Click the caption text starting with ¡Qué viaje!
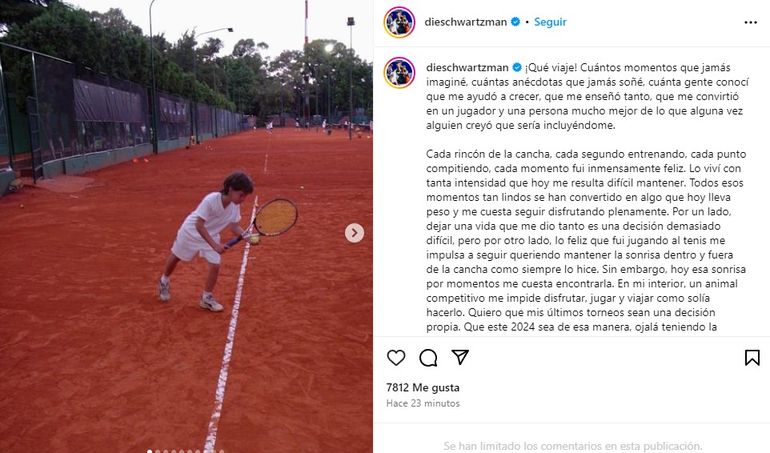This screenshot has width=770, height=453. (587, 197)
